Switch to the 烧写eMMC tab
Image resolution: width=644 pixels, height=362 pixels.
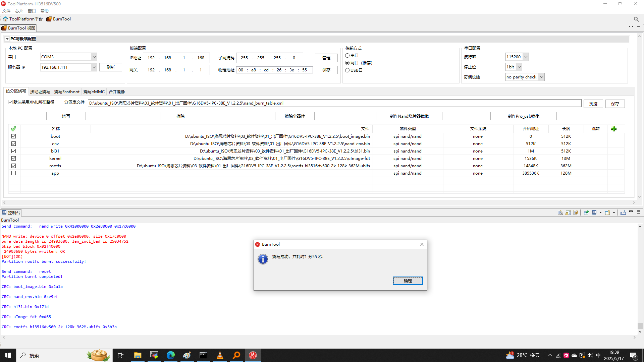[x=94, y=92]
